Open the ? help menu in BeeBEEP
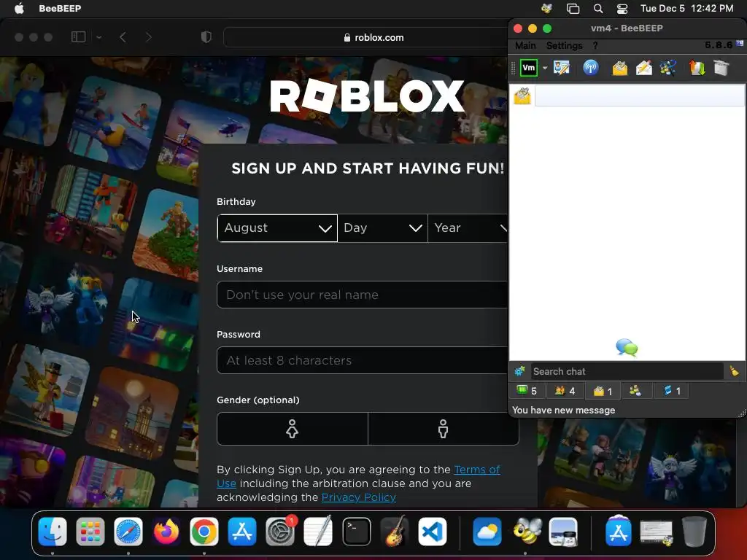Viewport: 747px width, 560px height. coord(595,46)
